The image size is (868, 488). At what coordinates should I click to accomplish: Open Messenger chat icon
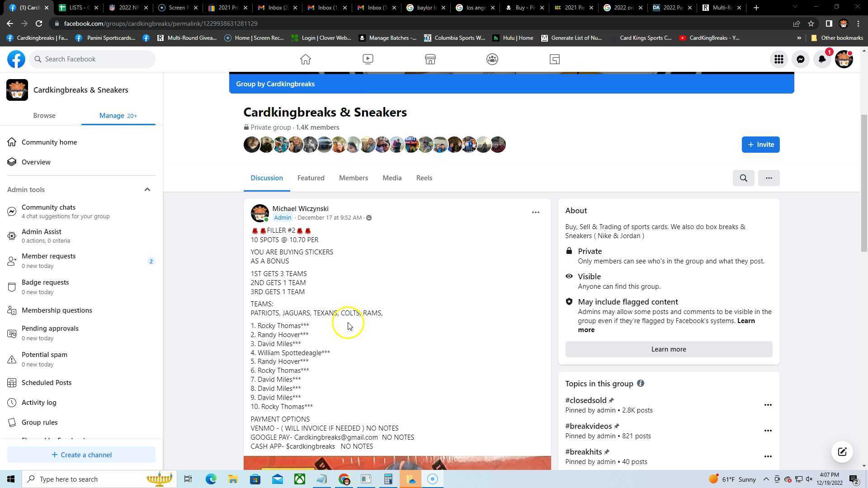tap(800, 59)
